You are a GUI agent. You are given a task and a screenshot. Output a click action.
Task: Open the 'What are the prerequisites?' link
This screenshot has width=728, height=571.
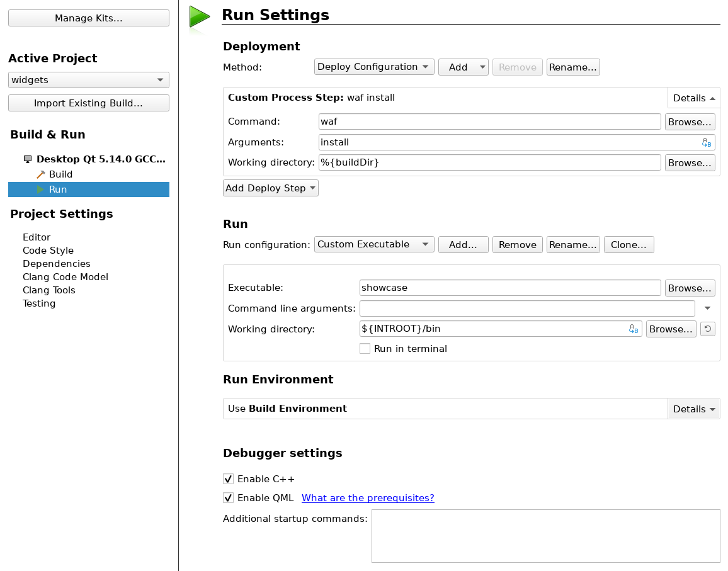click(x=368, y=498)
